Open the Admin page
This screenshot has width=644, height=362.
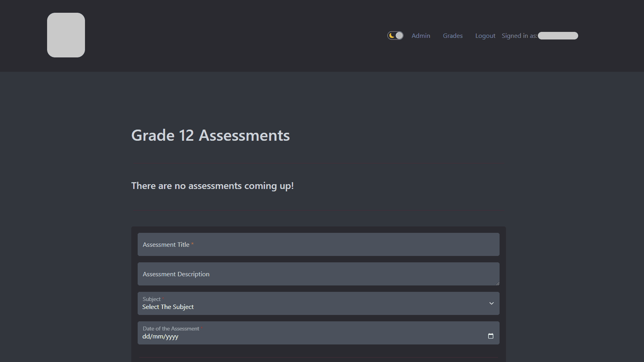pos(421,35)
